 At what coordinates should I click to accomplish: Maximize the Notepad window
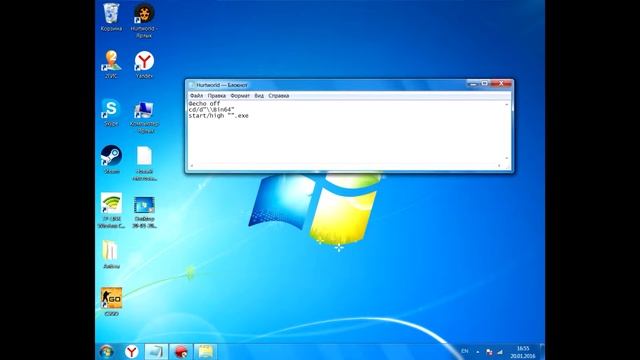pos(484,84)
